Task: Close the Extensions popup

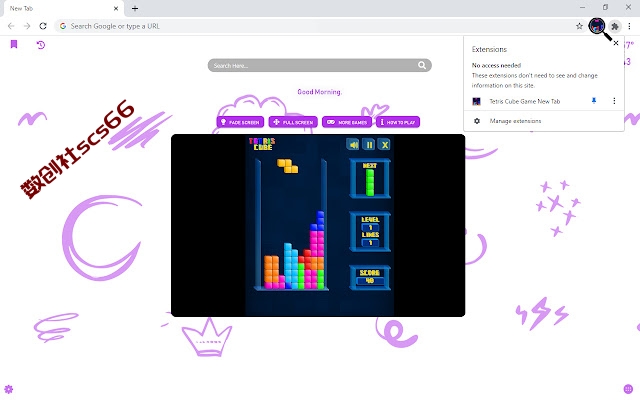Action: [616, 43]
